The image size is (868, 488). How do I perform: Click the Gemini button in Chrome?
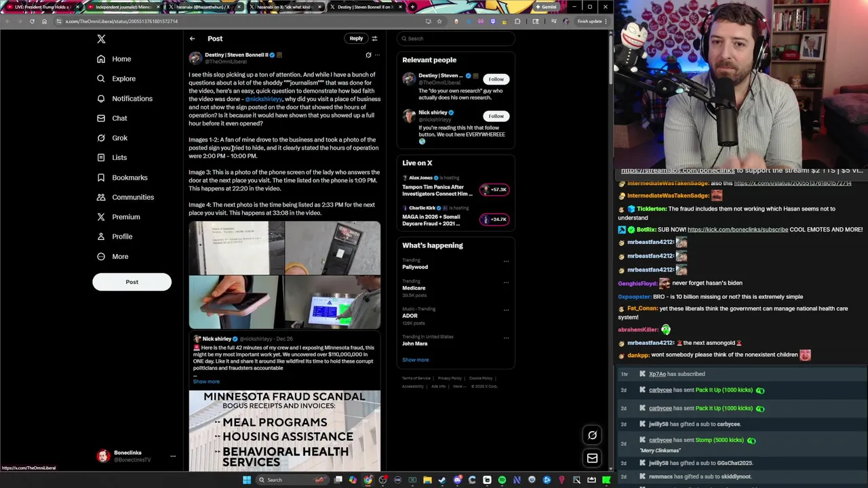point(546,7)
